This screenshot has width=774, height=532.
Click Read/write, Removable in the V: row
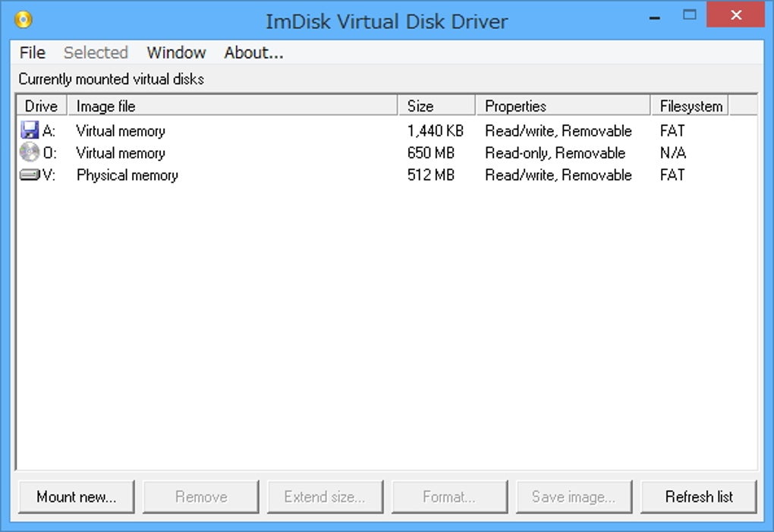(x=558, y=175)
